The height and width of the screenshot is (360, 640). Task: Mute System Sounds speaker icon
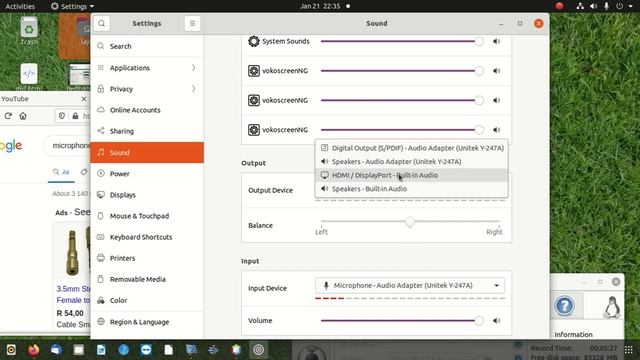coord(496,41)
